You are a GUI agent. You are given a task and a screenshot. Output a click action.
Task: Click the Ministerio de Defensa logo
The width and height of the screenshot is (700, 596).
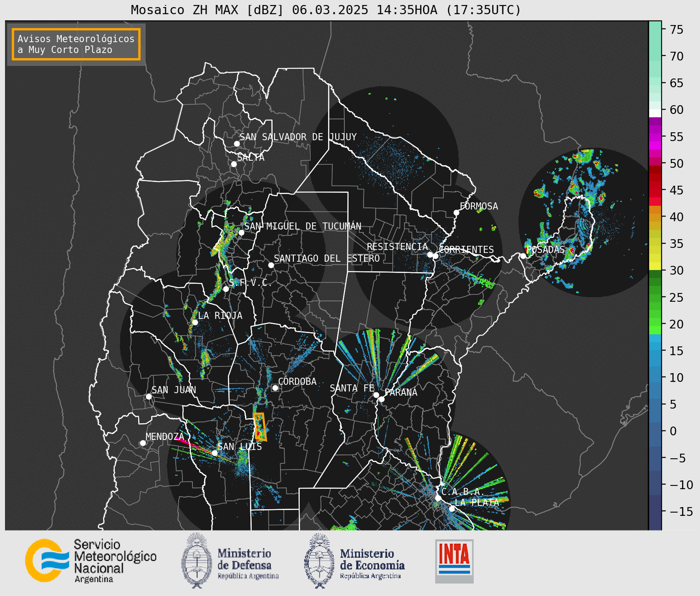[230, 561]
